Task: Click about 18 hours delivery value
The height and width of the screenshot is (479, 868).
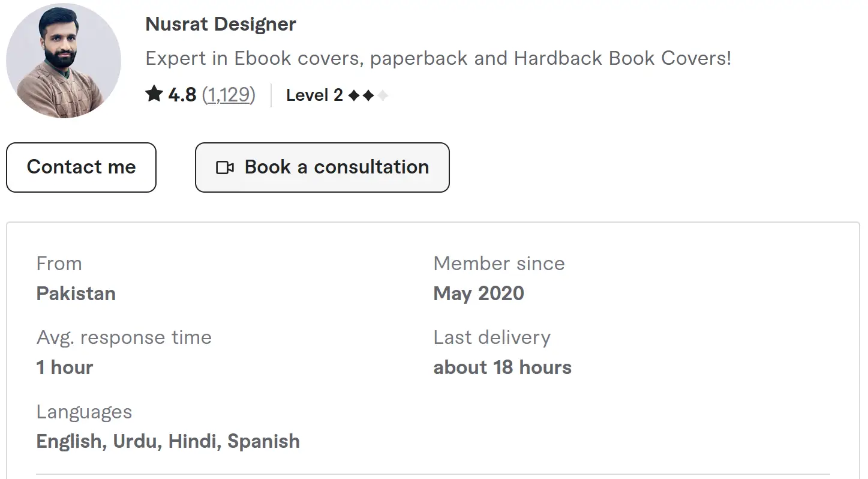Action: (502, 367)
